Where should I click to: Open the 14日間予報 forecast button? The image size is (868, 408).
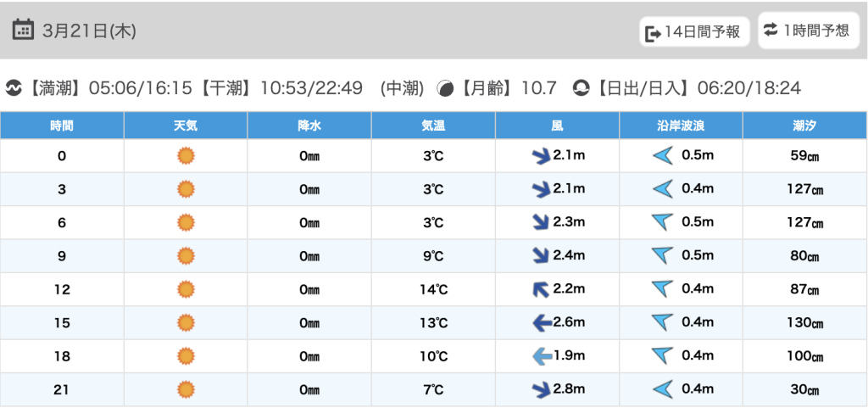[693, 32]
